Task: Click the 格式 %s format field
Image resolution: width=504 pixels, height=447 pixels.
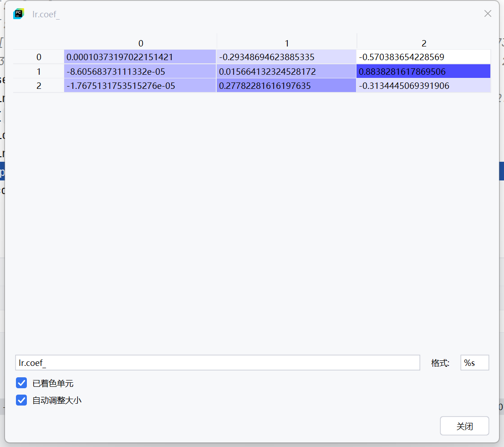Action: [x=475, y=363]
